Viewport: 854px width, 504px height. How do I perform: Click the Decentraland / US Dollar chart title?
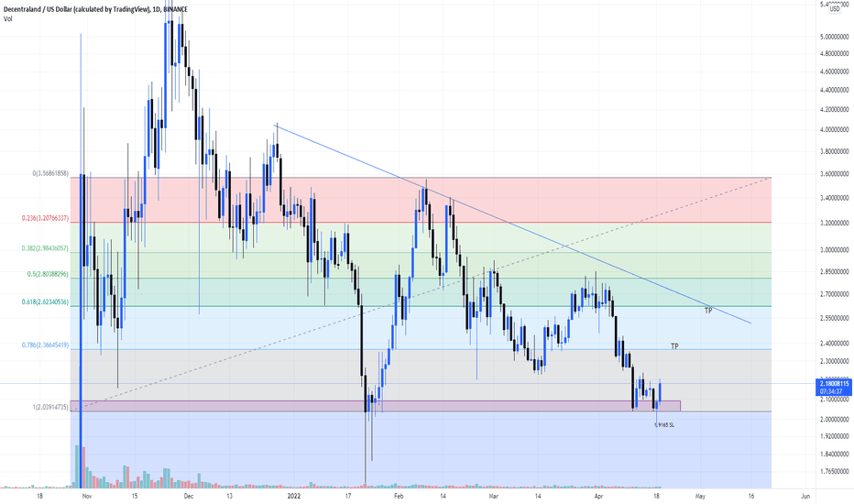click(95, 9)
